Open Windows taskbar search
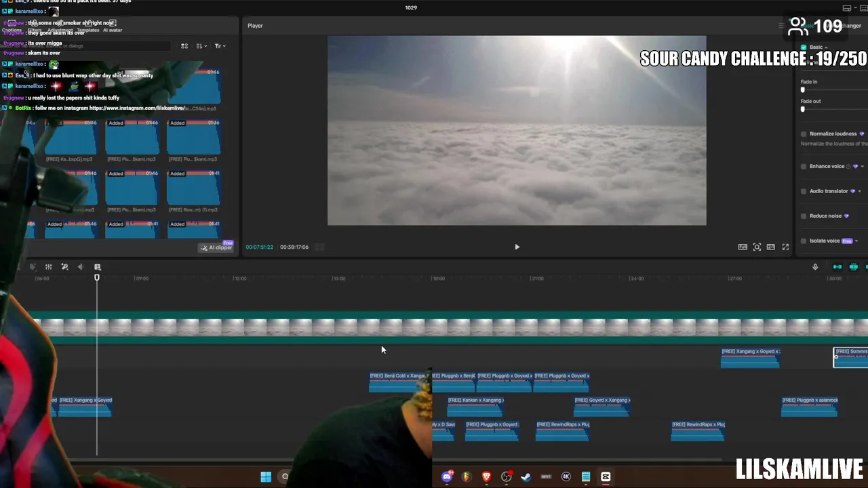The height and width of the screenshot is (488, 868). tap(285, 476)
